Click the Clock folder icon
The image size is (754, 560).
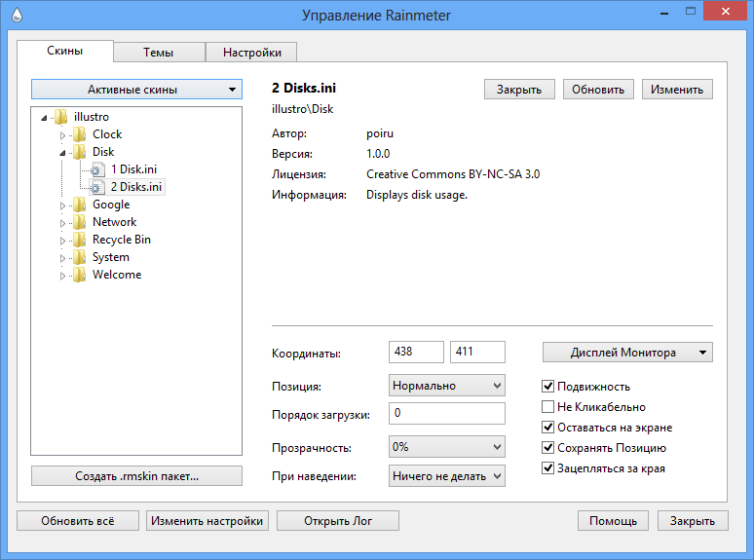click(80, 134)
